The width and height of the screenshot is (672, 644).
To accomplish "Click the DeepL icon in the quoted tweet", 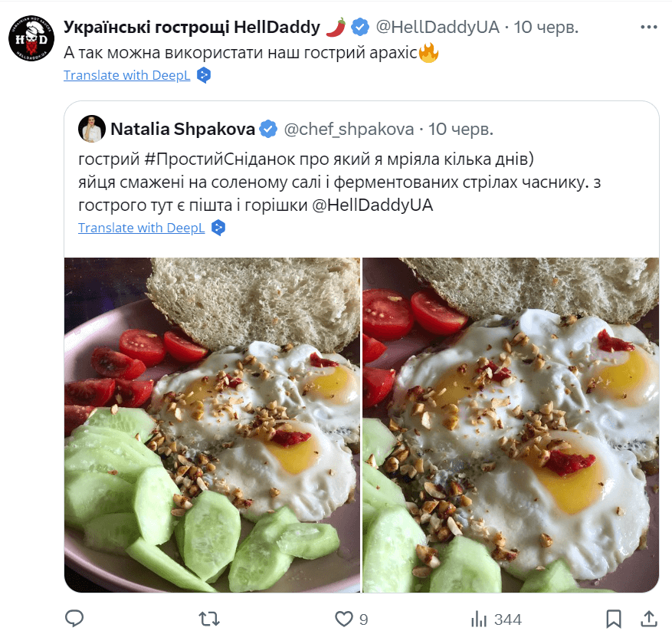I will pyautogui.click(x=218, y=228).
